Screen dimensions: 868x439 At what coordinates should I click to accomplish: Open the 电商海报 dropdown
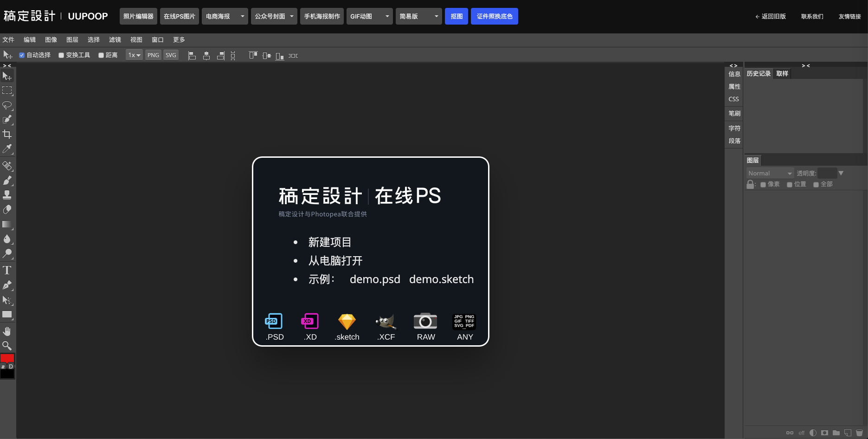click(225, 16)
